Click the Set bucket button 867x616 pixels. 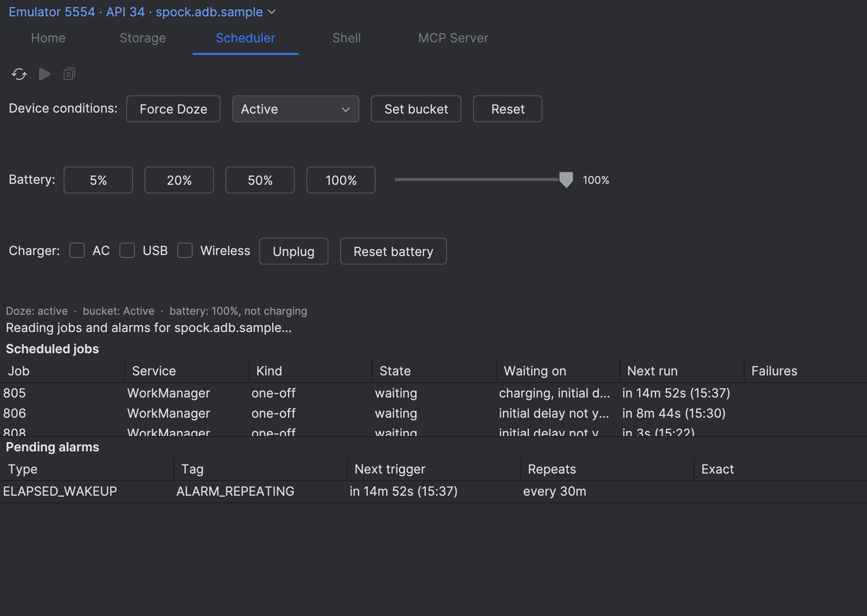pos(416,109)
